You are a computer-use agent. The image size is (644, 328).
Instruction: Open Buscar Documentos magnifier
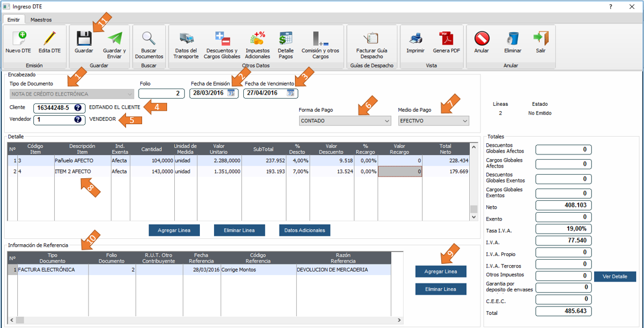(x=149, y=39)
